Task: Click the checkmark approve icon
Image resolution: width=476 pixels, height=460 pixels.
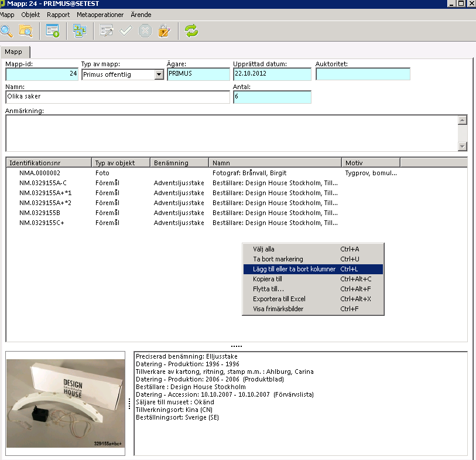Action: [126, 31]
